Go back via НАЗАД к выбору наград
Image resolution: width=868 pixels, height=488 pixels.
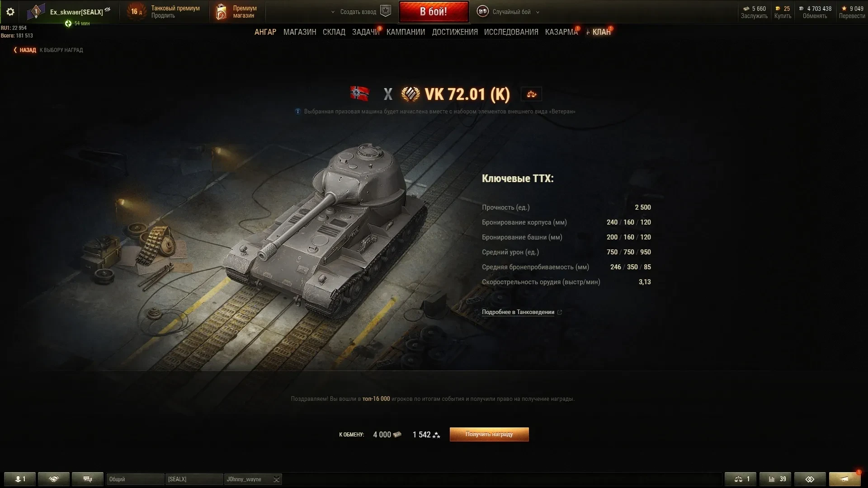(48, 50)
